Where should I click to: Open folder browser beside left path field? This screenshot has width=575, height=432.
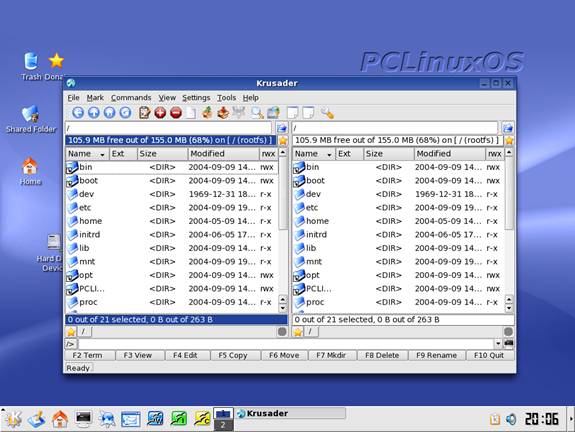pyautogui.click(x=282, y=128)
